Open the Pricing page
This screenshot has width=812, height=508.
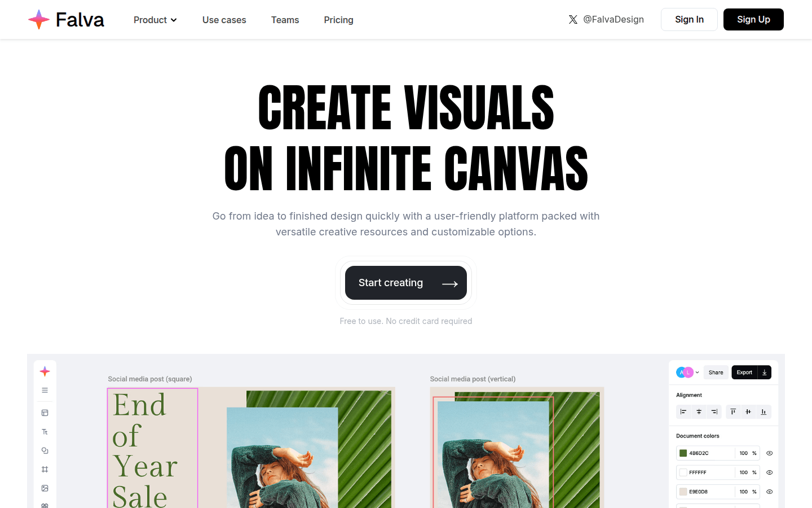click(338, 20)
